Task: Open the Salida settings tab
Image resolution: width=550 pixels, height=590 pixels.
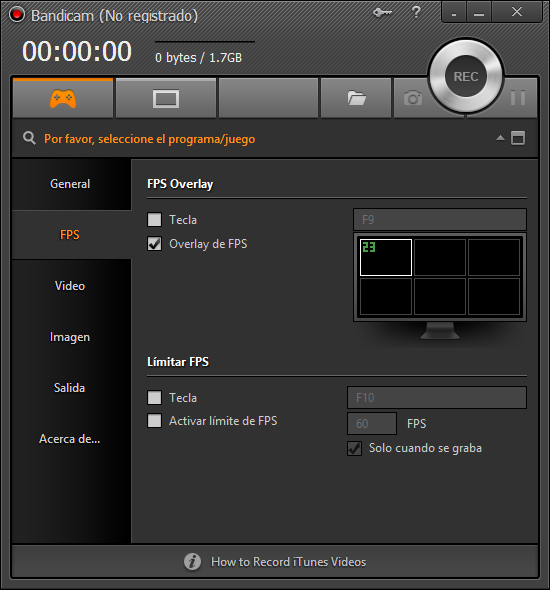Action: tap(70, 388)
